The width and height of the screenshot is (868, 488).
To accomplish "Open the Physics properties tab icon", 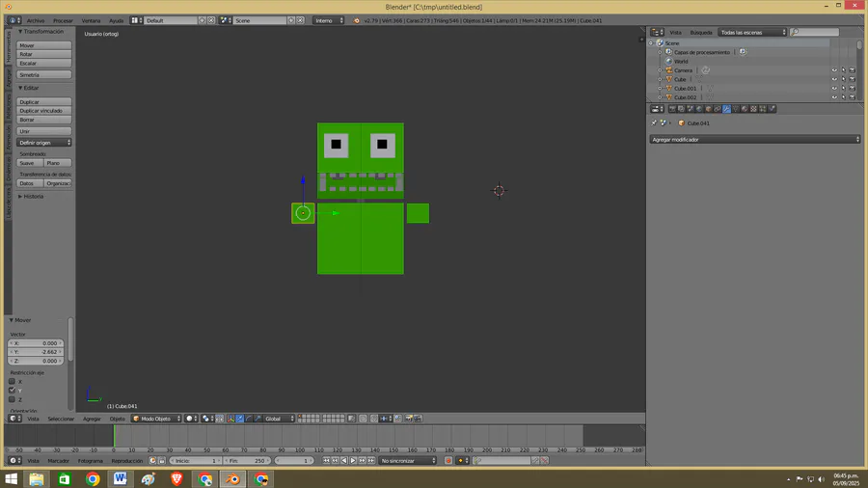I will tap(772, 109).
